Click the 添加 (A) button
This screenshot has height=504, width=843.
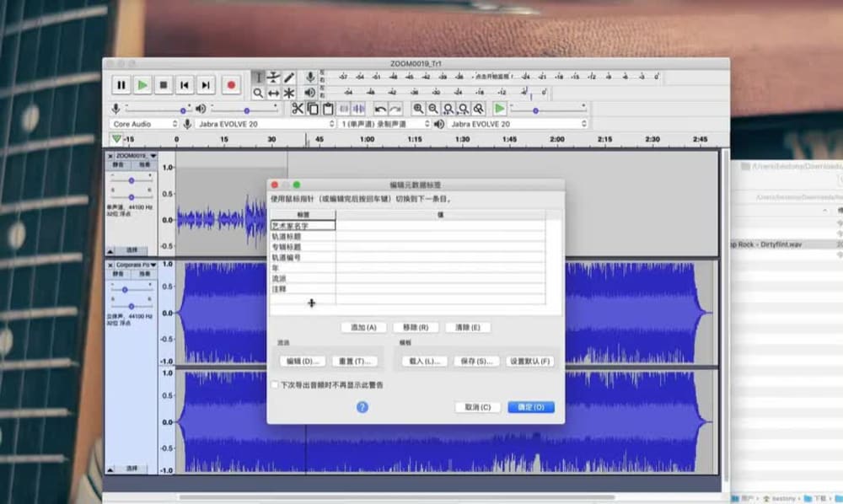(363, 327)
